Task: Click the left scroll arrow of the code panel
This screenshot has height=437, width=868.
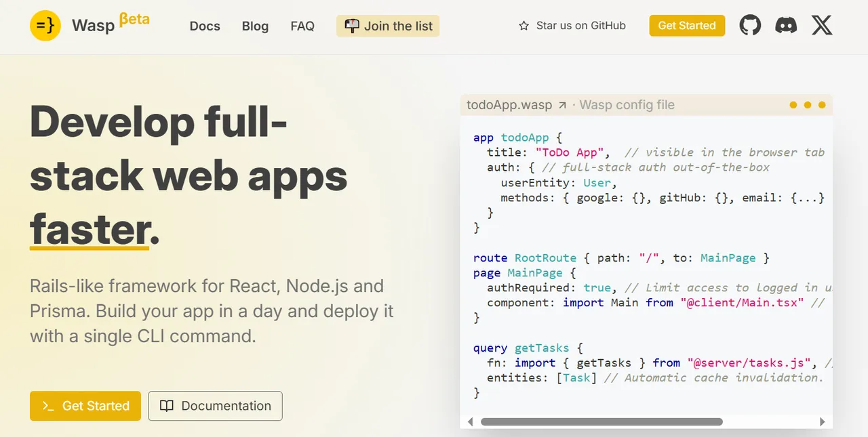Action: click(470, 421)
